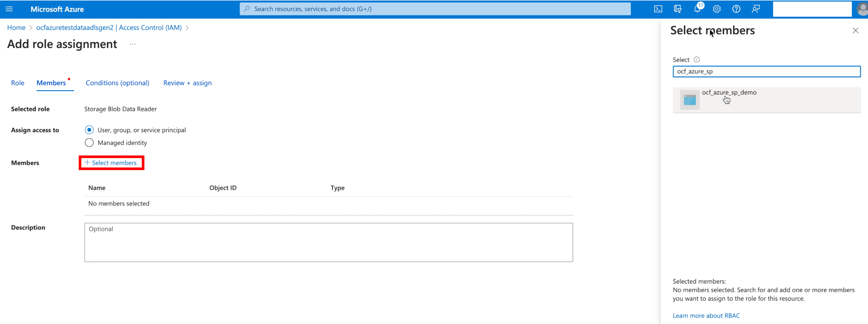The image size is (868, 324).
Task: Open the notifications bell
Action: (697, 9)
